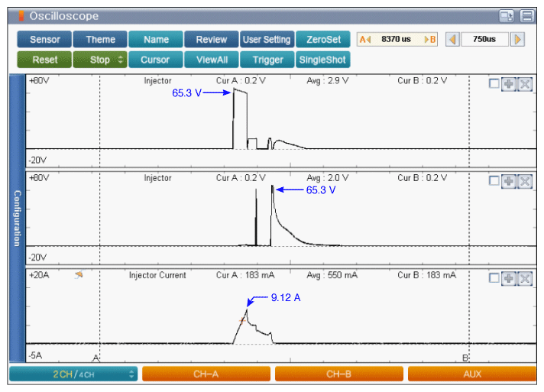Click the layout icon at title bar right
This screenshot has height=392, width=544.
(527, 16)
